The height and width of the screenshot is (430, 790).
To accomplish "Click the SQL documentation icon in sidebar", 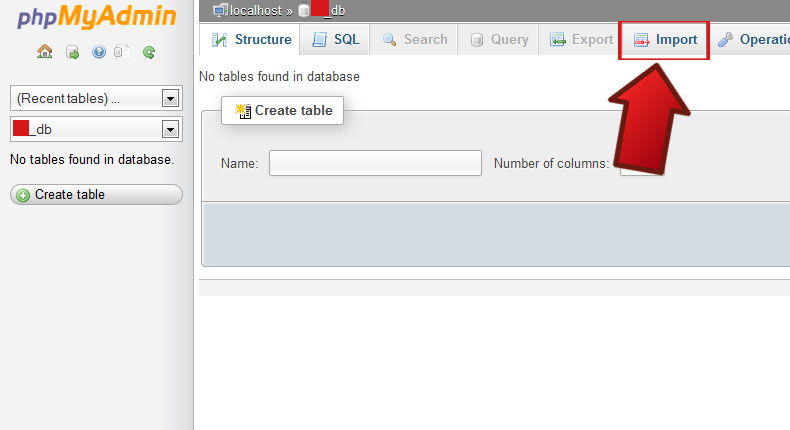I will (122, 52).
